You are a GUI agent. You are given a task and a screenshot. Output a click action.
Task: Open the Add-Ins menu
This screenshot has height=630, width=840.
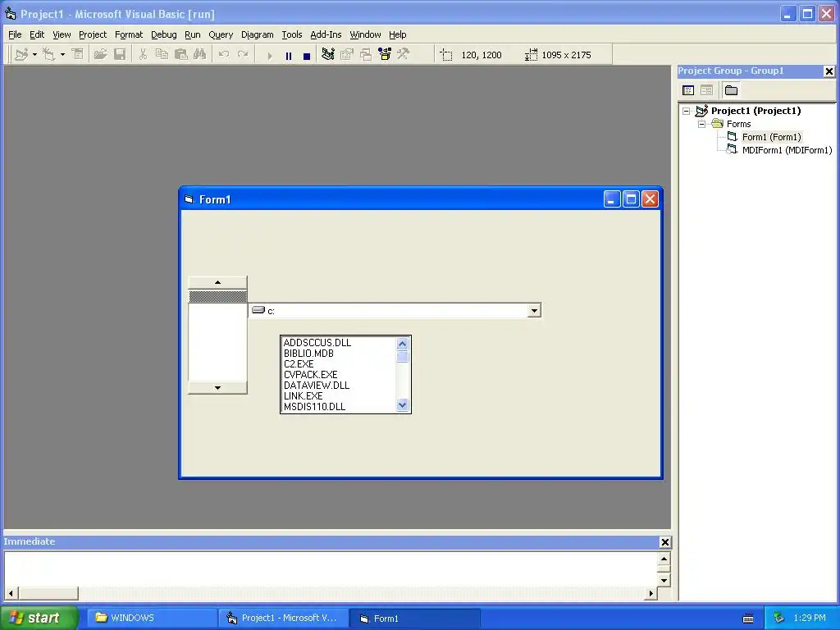326,34
